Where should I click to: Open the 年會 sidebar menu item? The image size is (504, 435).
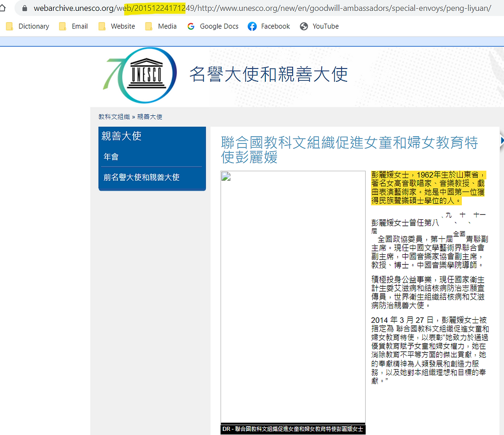(111, 156)
